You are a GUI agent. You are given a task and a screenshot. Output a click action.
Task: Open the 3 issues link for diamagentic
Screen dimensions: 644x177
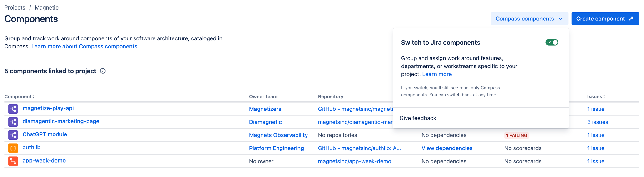[x=598, y=122]
